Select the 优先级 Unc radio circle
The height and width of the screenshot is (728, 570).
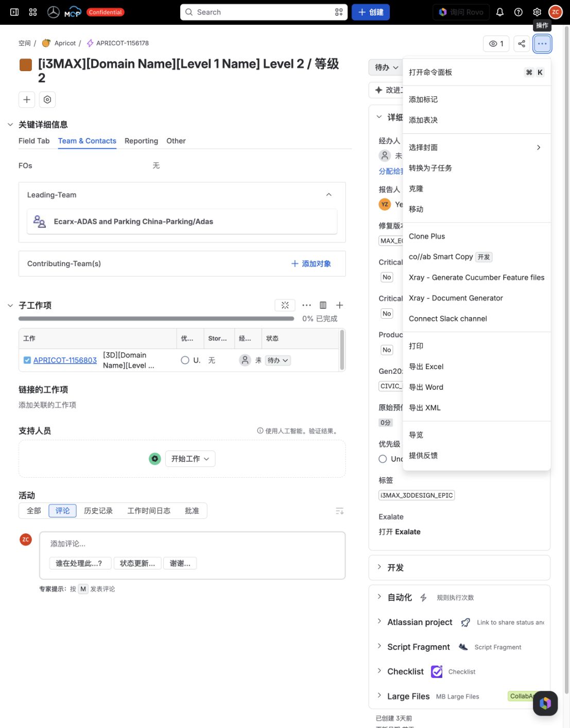(383, 459)
